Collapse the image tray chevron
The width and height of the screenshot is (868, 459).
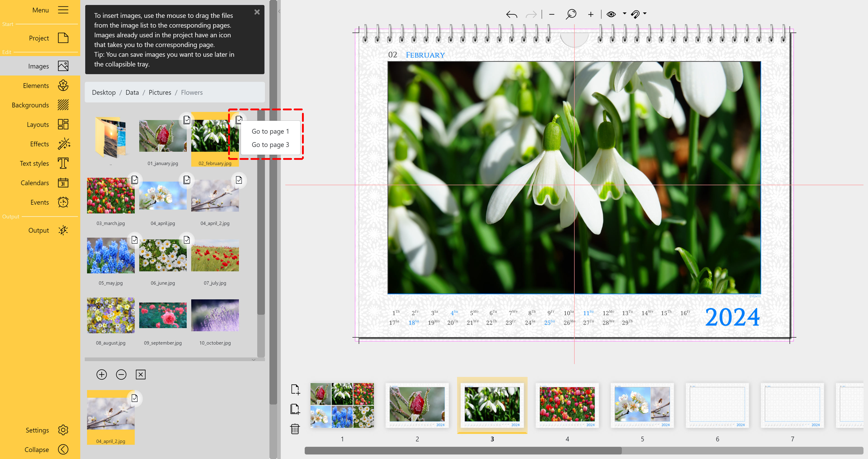(253, 360)
